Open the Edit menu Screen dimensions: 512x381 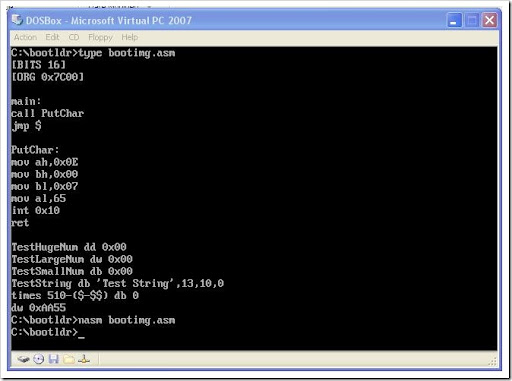point(52,37)
